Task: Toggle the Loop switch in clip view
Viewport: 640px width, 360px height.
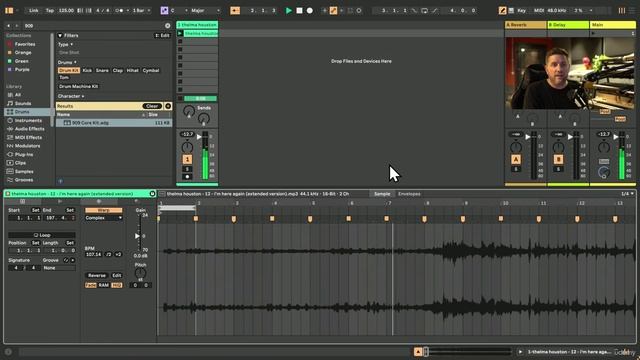Action: click(x=42, y=235)
